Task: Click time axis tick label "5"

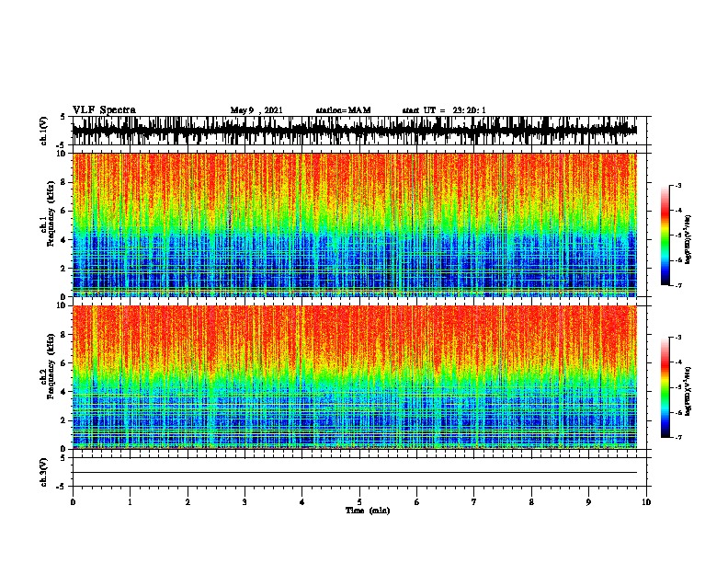Action: coord(359,502)
